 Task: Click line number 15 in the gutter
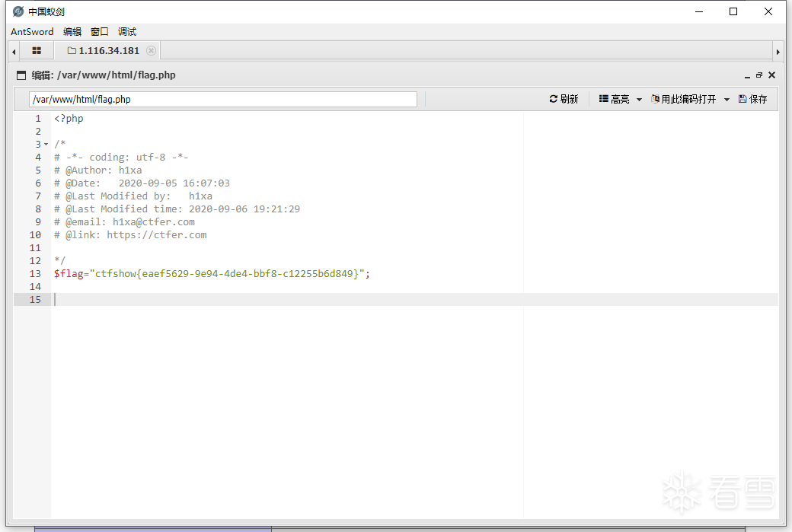point(35,299)
